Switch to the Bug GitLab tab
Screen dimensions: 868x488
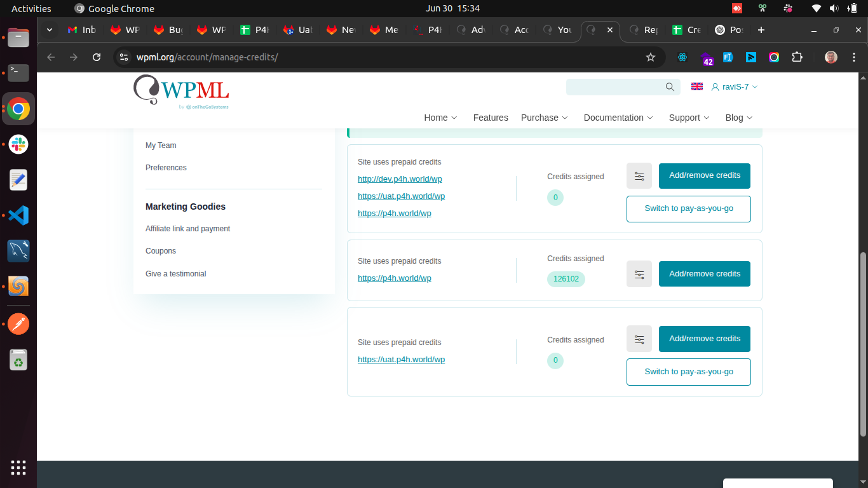coord(168,30)
